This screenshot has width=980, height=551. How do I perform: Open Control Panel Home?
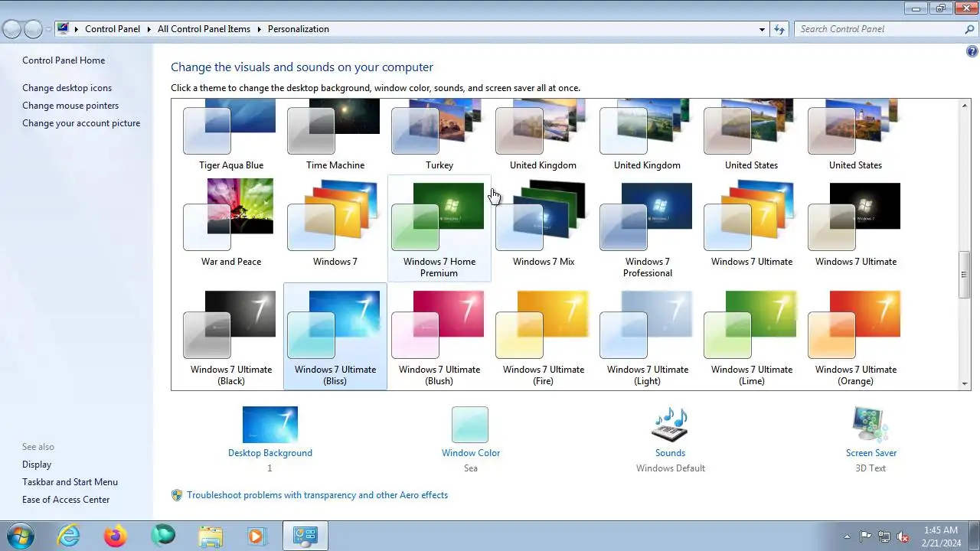pyautogui.click(x=64, y=60)
